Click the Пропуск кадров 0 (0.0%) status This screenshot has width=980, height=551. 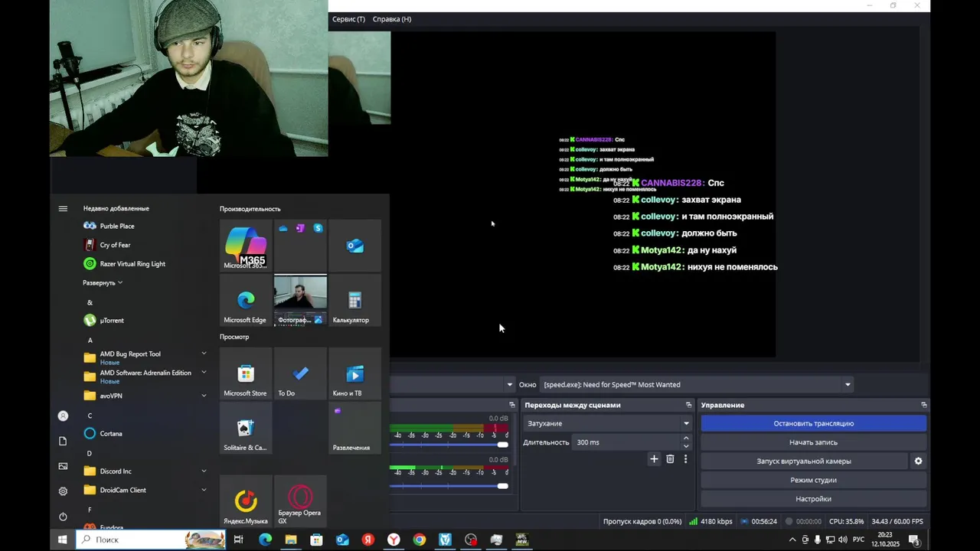tap(642, 521)
